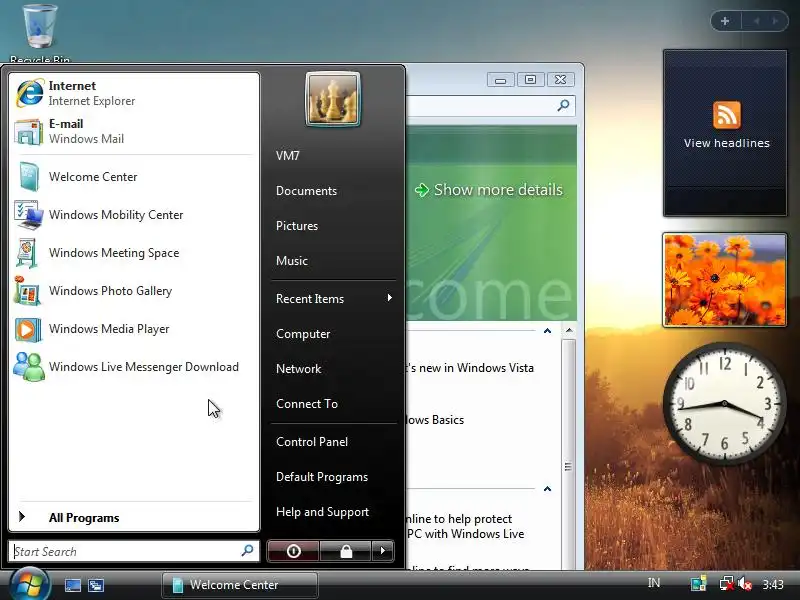
Task: Open the Recycle Bin desktop icon
Action: coord(39,34)
